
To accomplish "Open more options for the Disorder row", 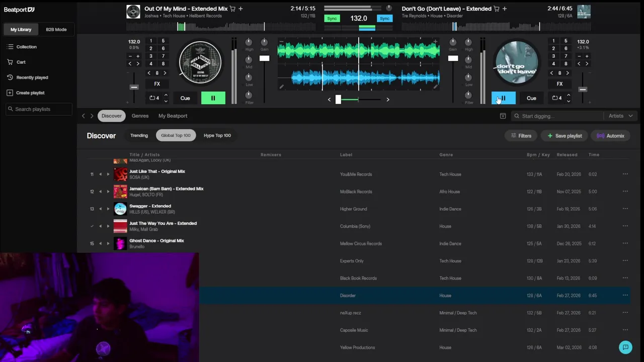I will pos(625,295).
